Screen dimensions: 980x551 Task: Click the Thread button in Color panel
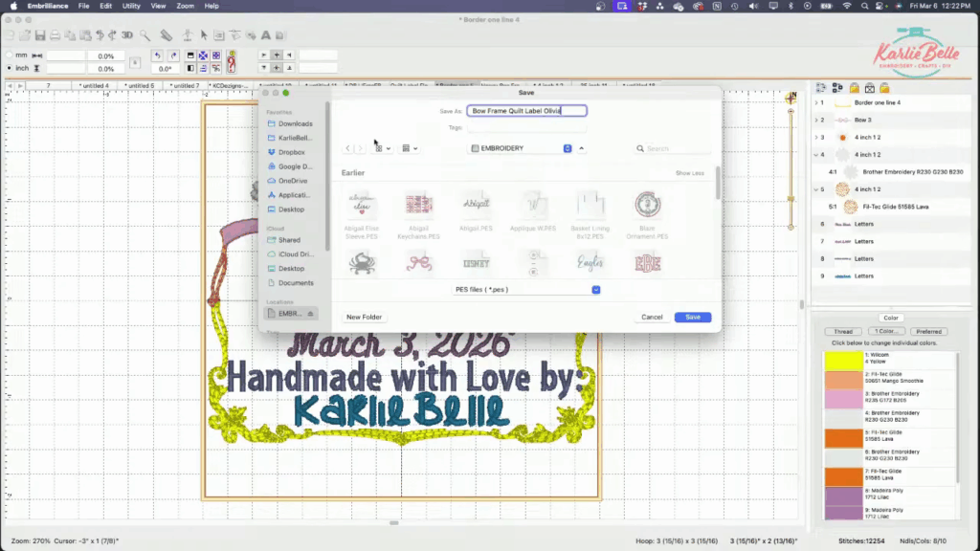pos(842,332)
